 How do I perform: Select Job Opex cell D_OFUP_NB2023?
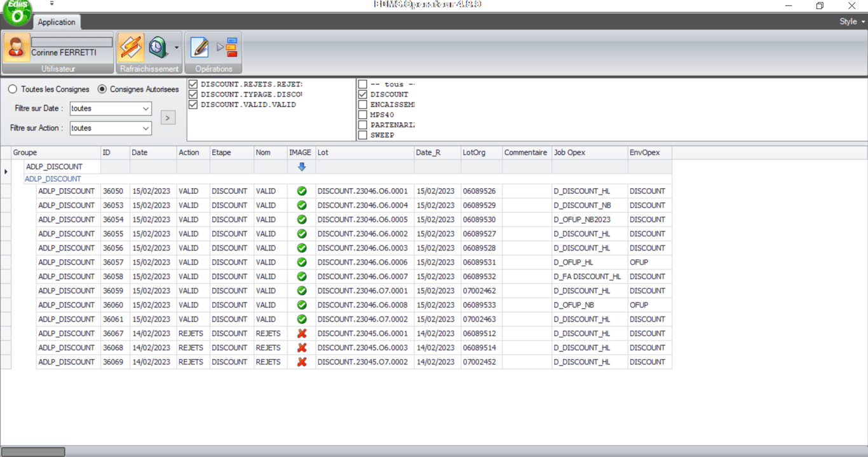pos(590,219)
